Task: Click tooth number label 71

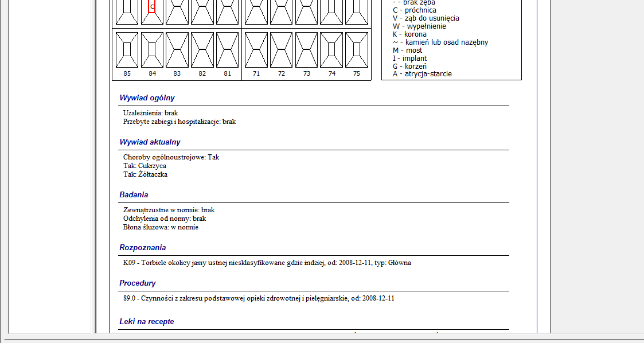Action: pyautogui.click(x=256, y=73)
